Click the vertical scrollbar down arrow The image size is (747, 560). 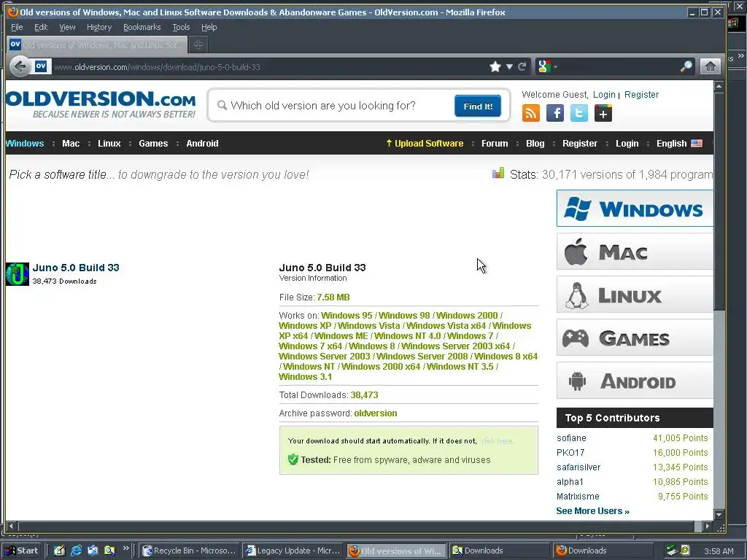[x=719, y=515]
